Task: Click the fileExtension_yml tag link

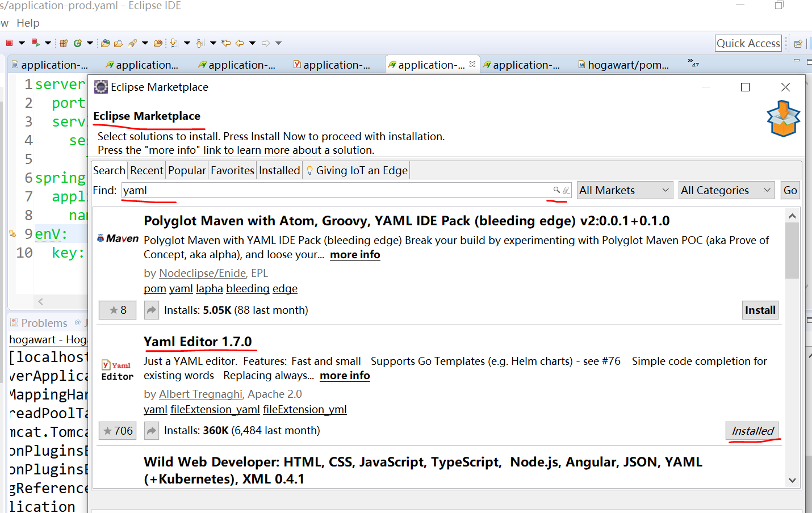Action: coord(304,409)
